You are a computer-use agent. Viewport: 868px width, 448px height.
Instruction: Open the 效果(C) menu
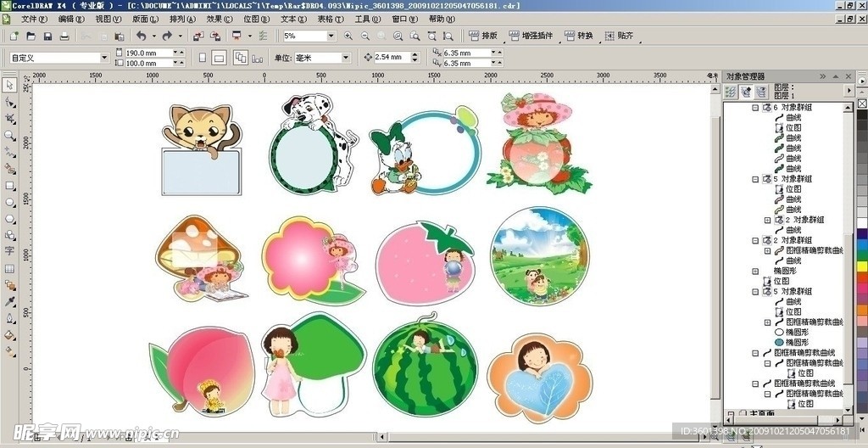pos(220,20)
